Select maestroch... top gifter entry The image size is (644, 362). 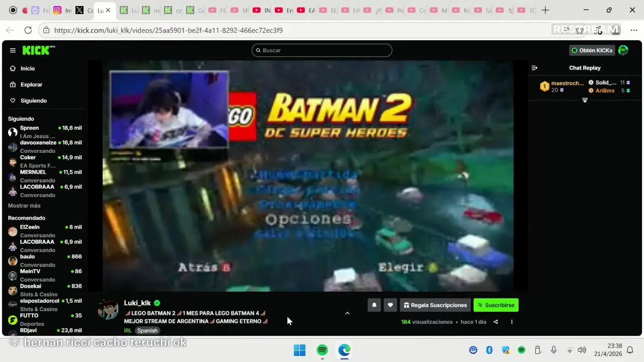click(x=562, y=86)
